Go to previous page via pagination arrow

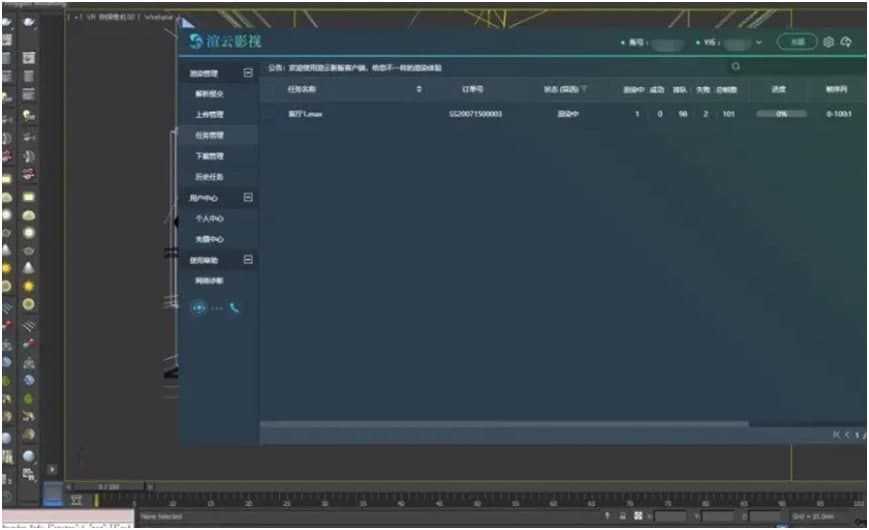(847, 435)
